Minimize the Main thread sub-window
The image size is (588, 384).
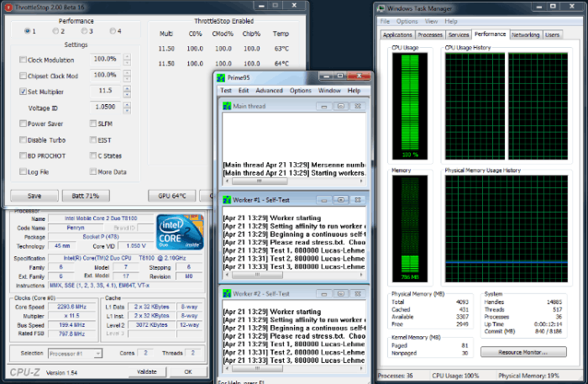click(323, 106)
